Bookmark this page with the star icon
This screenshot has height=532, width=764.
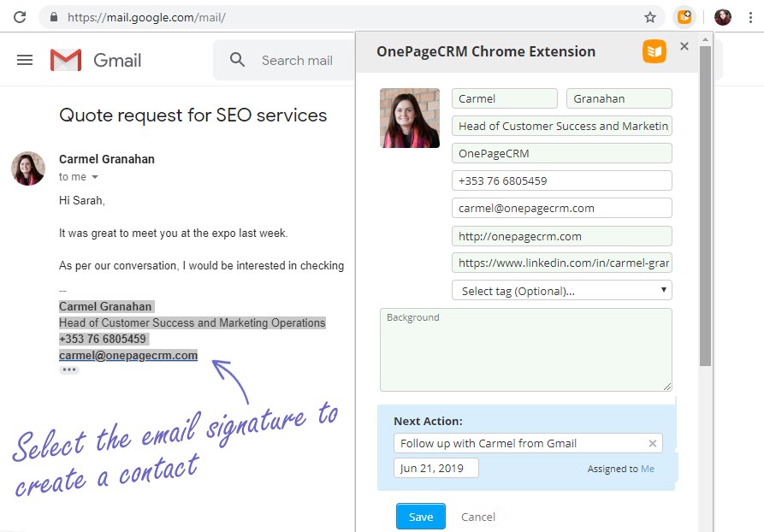650,18
